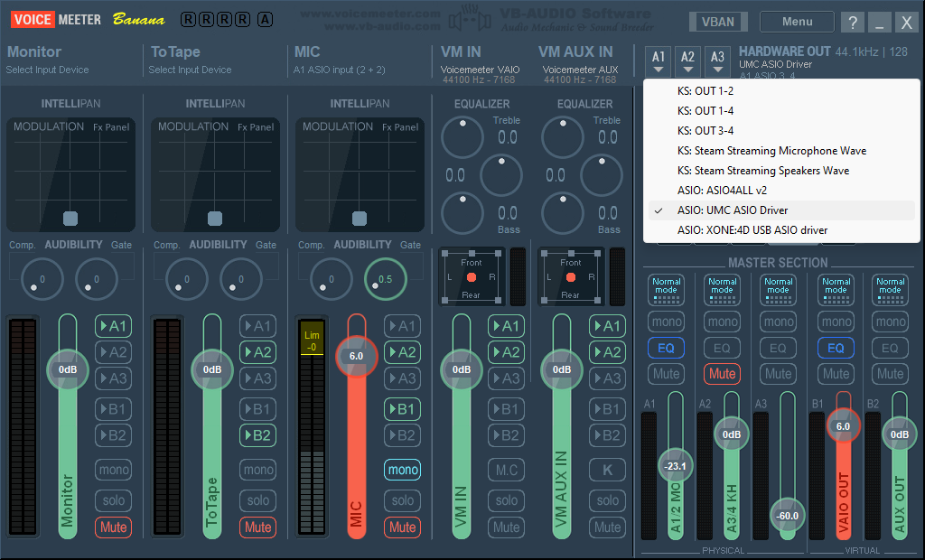Image resolution: width=925 pixels, height=560 pixels.
Task: Mute the VM IN strip
Action: (506, 527)
